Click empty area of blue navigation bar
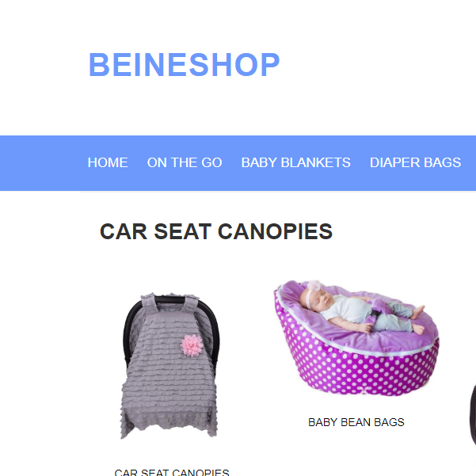This screenshot has width=476, height=476. point(43,163)
